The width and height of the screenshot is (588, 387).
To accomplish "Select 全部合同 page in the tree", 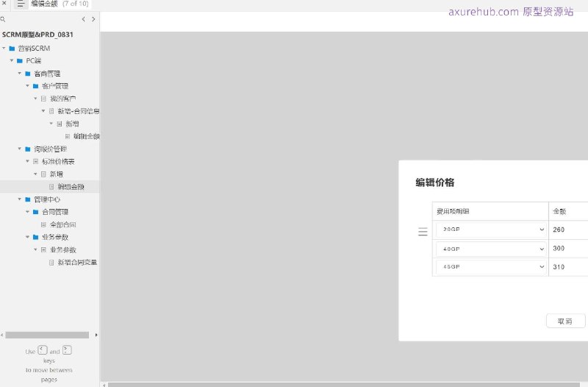I will pos(63,224).
